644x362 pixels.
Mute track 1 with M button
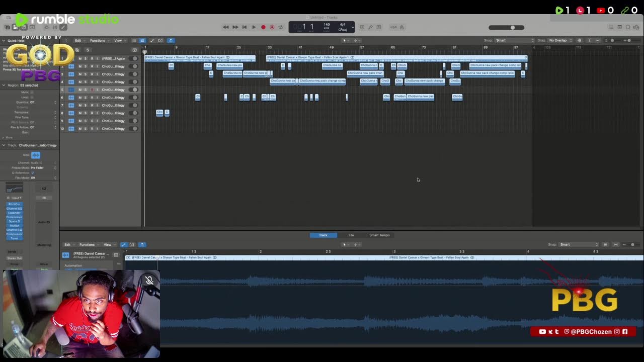[x=79, y=59]
